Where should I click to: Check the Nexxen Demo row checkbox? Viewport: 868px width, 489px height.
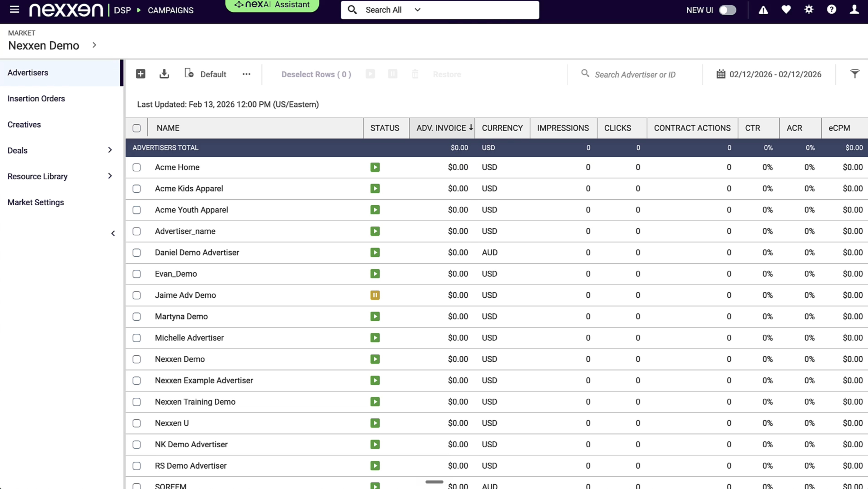pyautogui.click(x=137, y=359)
